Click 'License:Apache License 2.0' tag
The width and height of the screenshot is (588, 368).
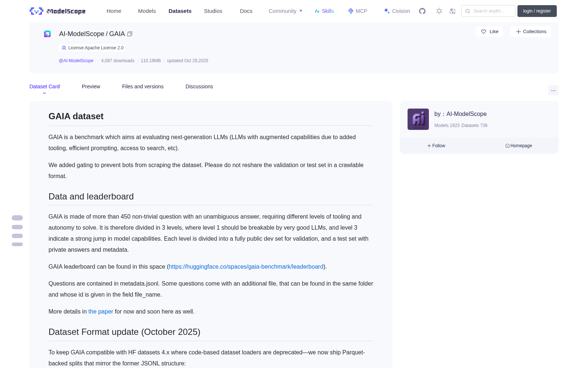click(92, 48)
